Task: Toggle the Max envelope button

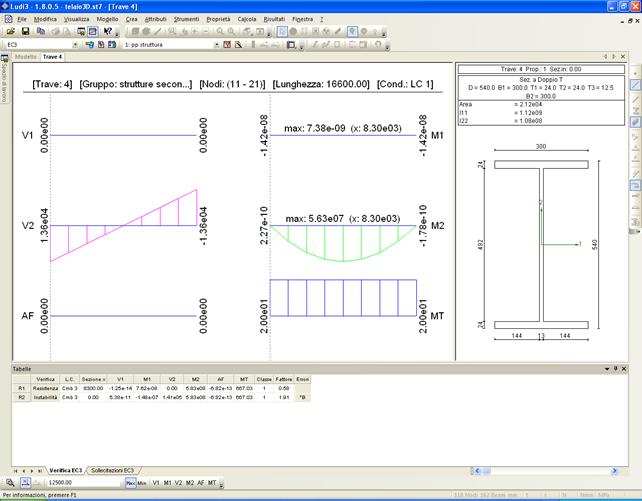Action: point(130,482)
